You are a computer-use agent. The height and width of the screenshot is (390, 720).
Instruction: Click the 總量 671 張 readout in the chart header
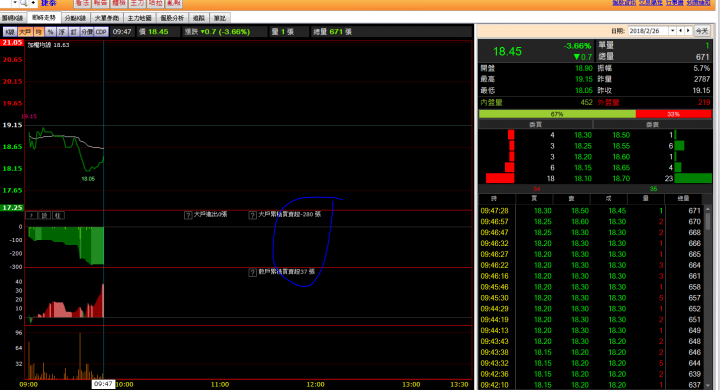pyautogui.click(x=332, y=32)
